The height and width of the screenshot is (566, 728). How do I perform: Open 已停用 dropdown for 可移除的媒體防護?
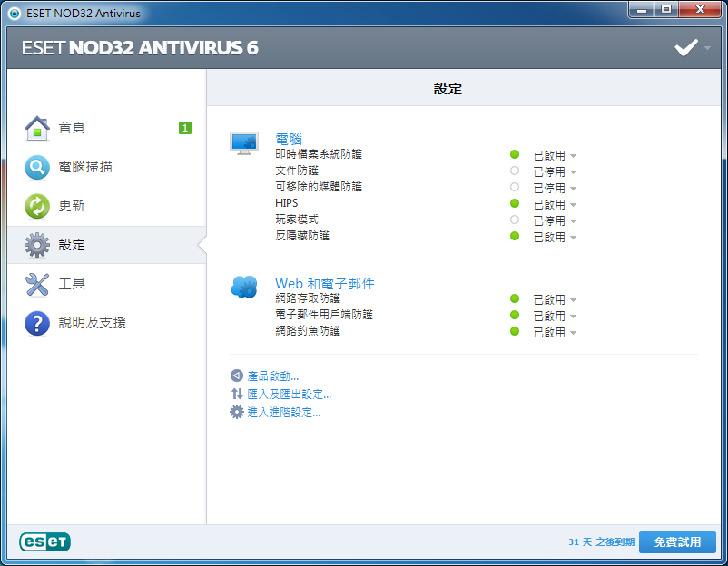[555, 188]
